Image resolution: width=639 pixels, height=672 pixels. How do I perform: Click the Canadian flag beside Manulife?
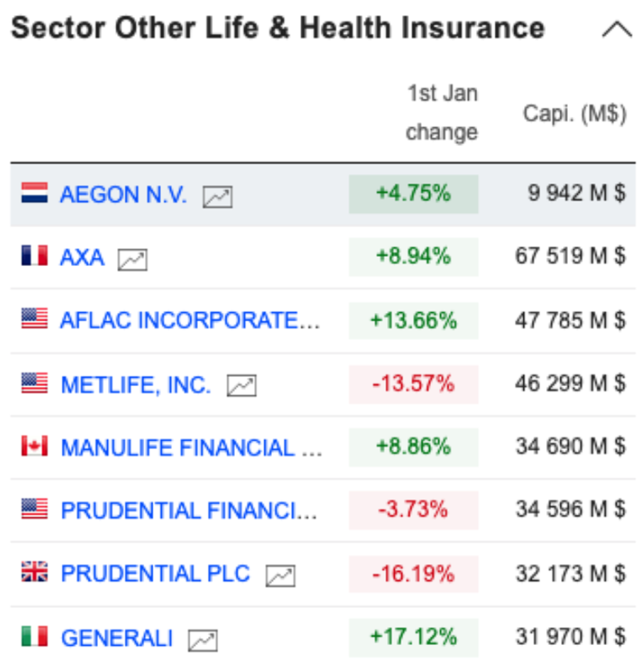click(x=35, y=446)
